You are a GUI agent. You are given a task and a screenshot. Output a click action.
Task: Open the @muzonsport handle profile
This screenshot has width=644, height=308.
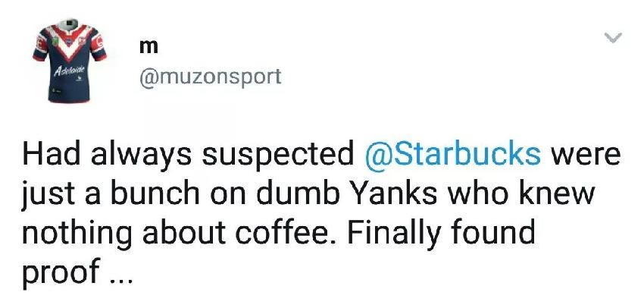pos(211,77)
